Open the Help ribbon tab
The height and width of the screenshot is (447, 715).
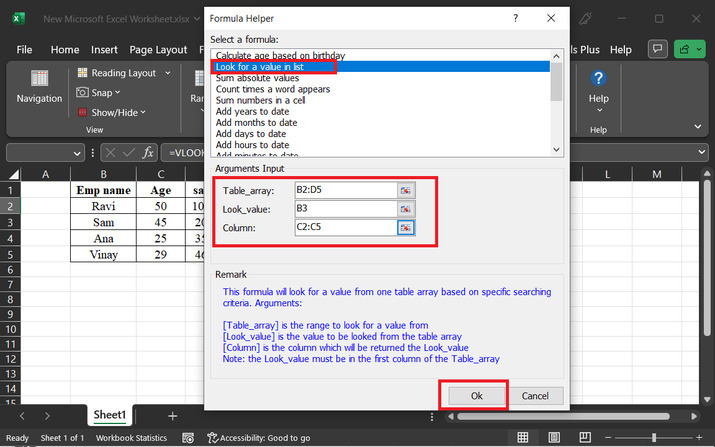pos(621,49)
